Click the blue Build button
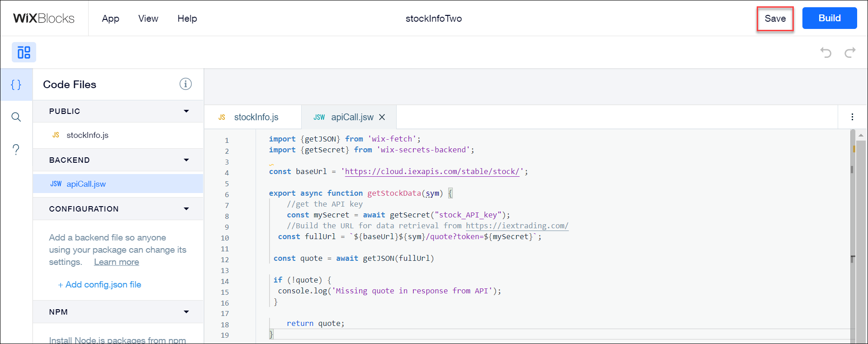 point(829,18)
